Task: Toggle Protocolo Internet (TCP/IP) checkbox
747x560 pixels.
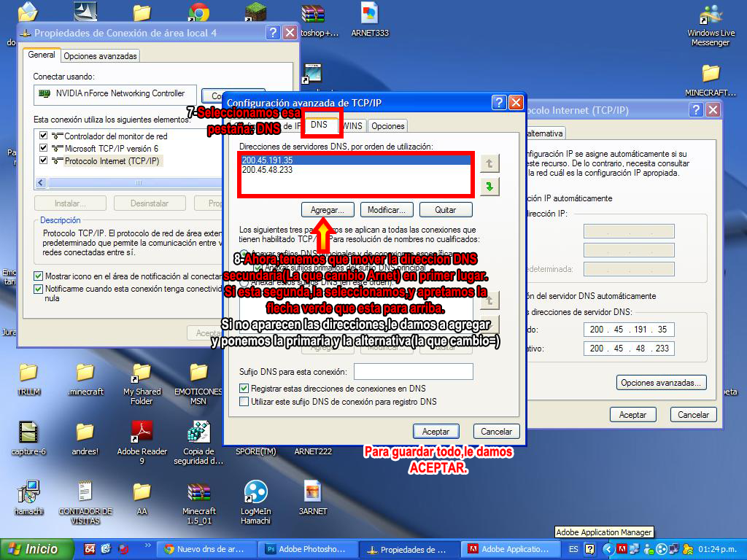Action: pos(43,160)
